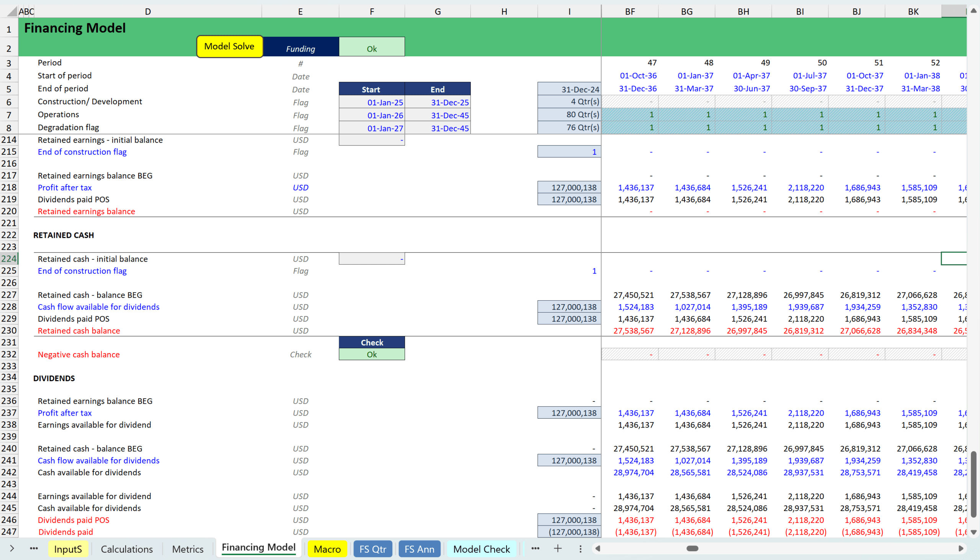Open the FS Qtr sheet tab
980x560 pixels.
pos(372,549)
